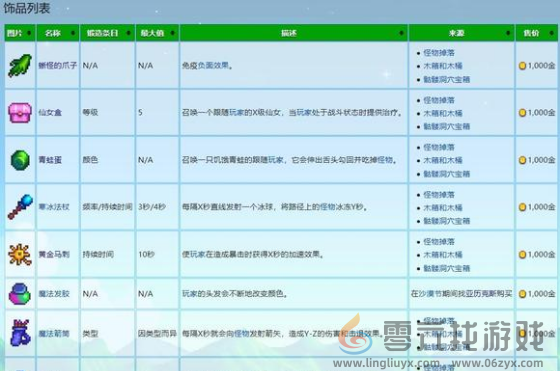Sort table by the 图片 column arrow
This screenshot has height=371, width=560.
29,33
